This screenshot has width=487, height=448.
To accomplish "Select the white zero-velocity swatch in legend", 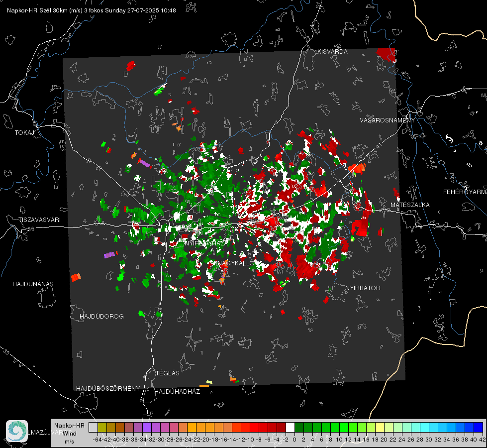I will [x=290, y=427].
